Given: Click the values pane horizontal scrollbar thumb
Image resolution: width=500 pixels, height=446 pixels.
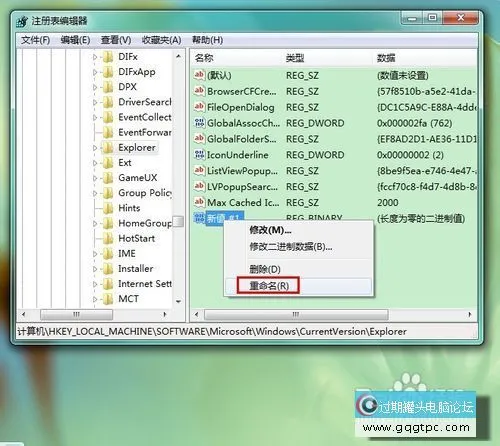Looking at the screenshot, I should [296, 314].
